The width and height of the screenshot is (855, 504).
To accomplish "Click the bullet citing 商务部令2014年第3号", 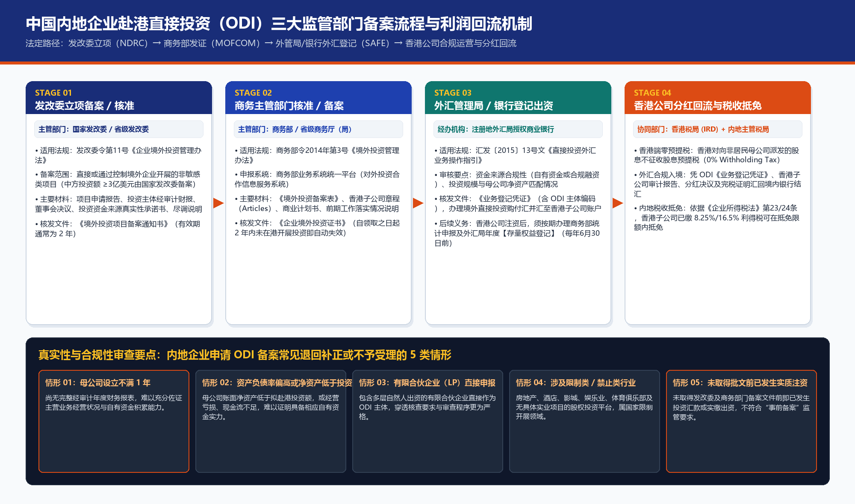I will [x=317, y=155].
